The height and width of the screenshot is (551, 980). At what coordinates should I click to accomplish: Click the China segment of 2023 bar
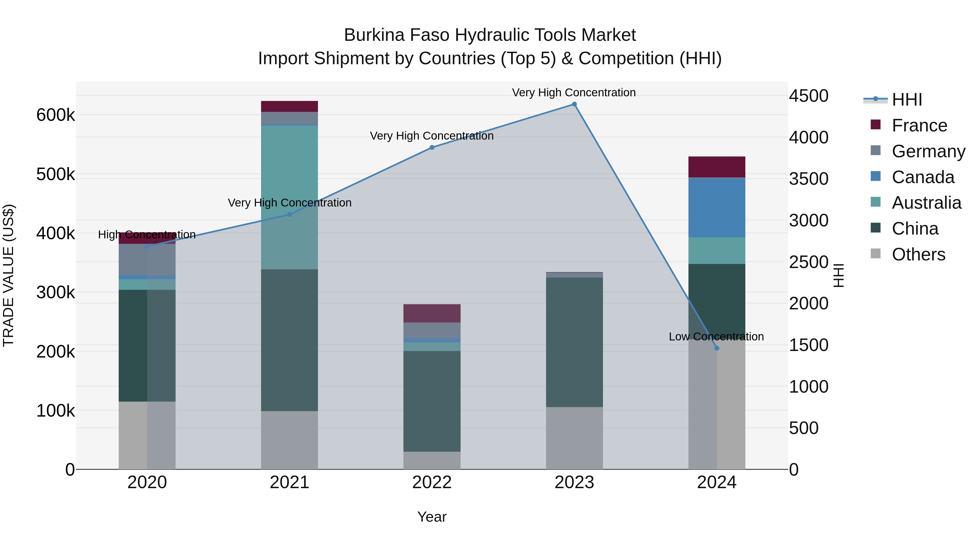(574, 342)
